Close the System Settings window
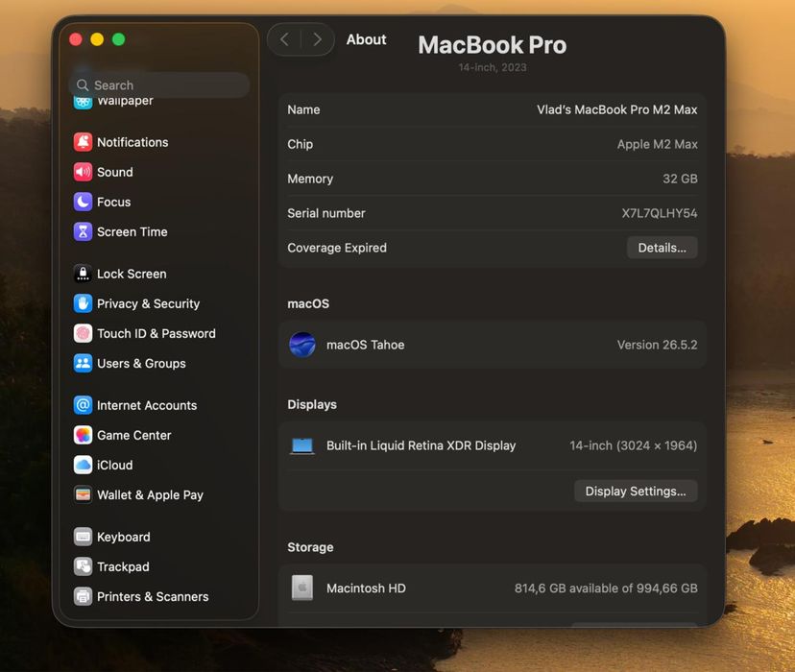The image size is (795, 672). click(x=76, y=39)
